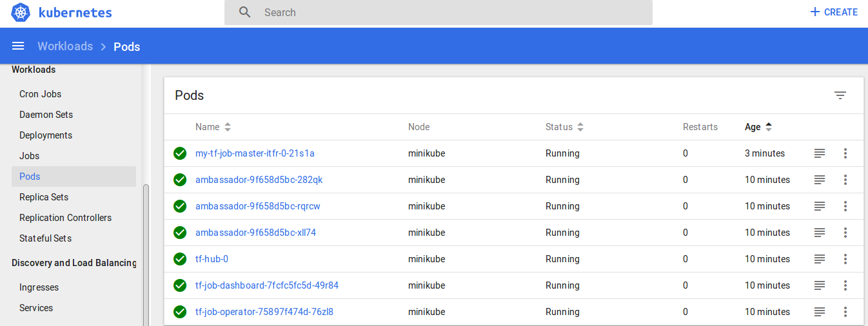This screenshot has width=868, height=326.
Task: Open more options for tf-job-dashboard pod
Action: (845, 285)
